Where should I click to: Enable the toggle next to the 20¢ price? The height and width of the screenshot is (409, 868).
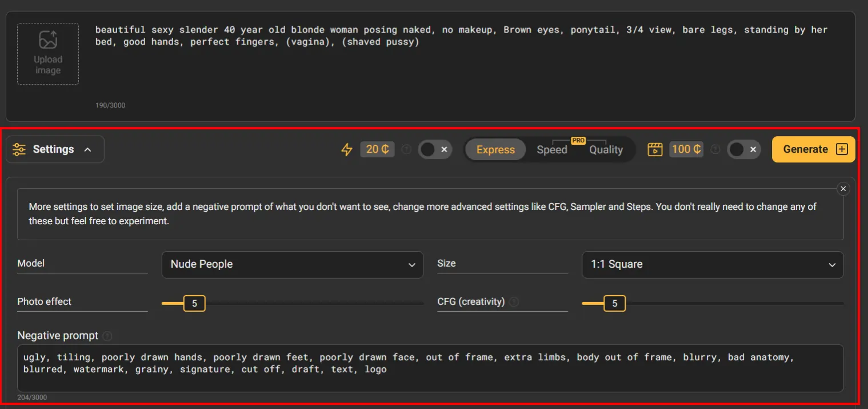click(x=435, y=149)
